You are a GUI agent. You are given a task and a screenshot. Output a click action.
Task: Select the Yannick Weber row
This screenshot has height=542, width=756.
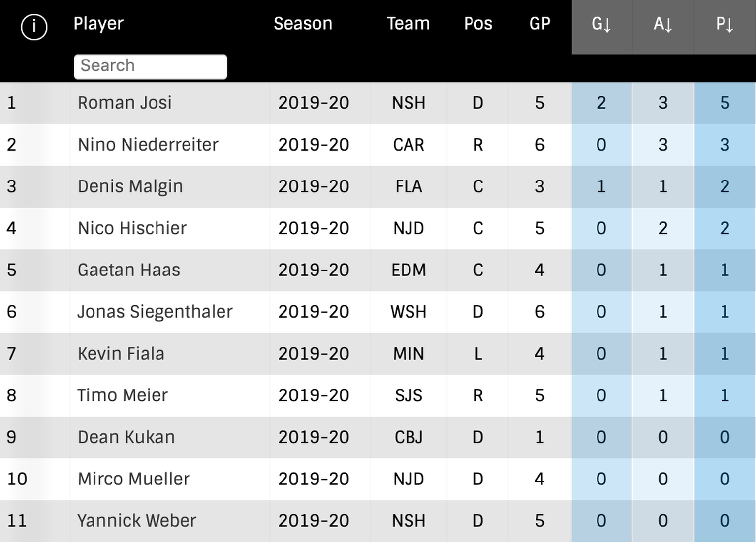click(x=136, y=521)
